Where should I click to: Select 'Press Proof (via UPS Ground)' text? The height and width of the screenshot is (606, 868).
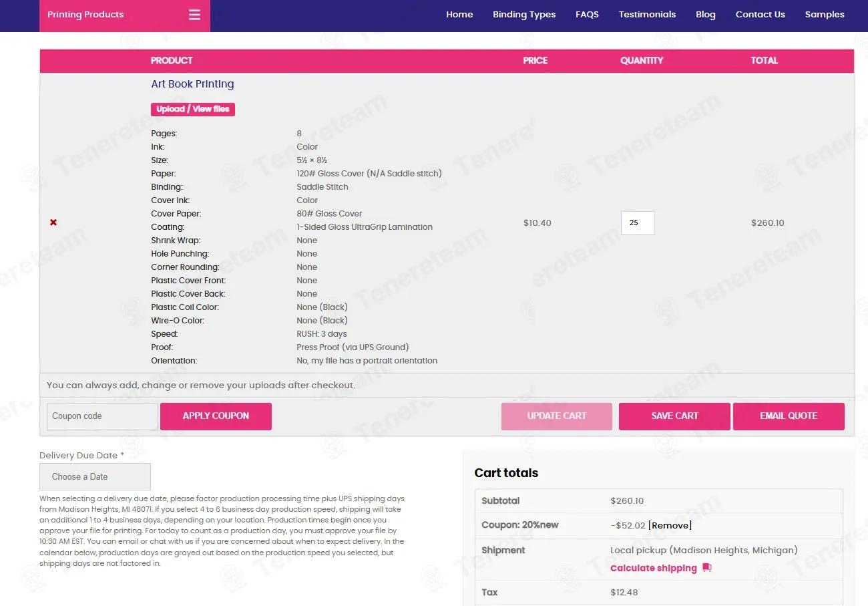[353, 347]
